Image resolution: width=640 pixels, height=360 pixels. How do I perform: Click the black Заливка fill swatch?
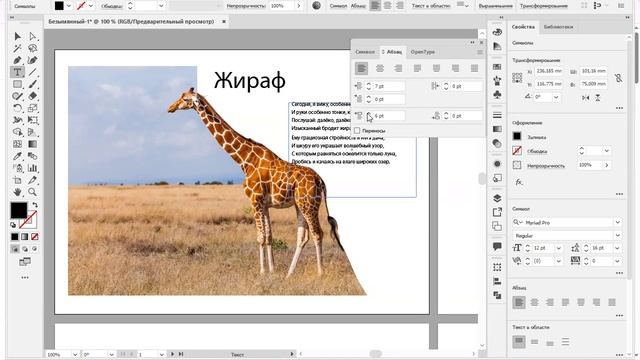click(517, 136)
